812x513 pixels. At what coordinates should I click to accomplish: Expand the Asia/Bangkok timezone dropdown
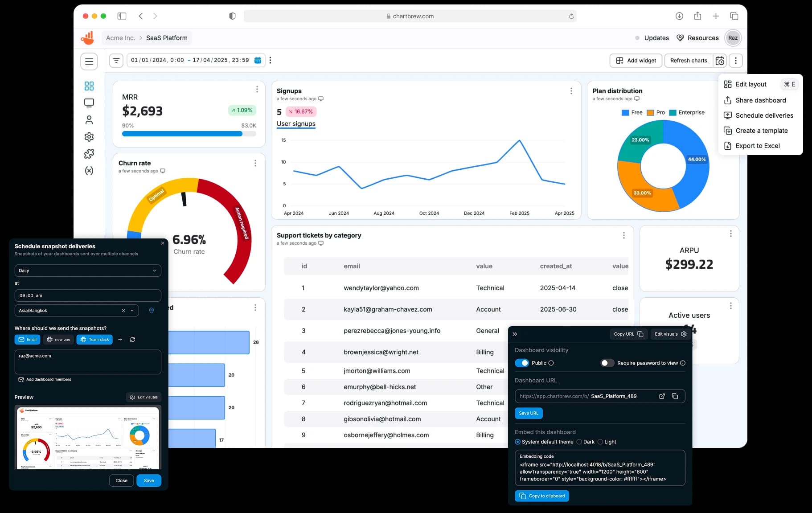pos(132,311)
